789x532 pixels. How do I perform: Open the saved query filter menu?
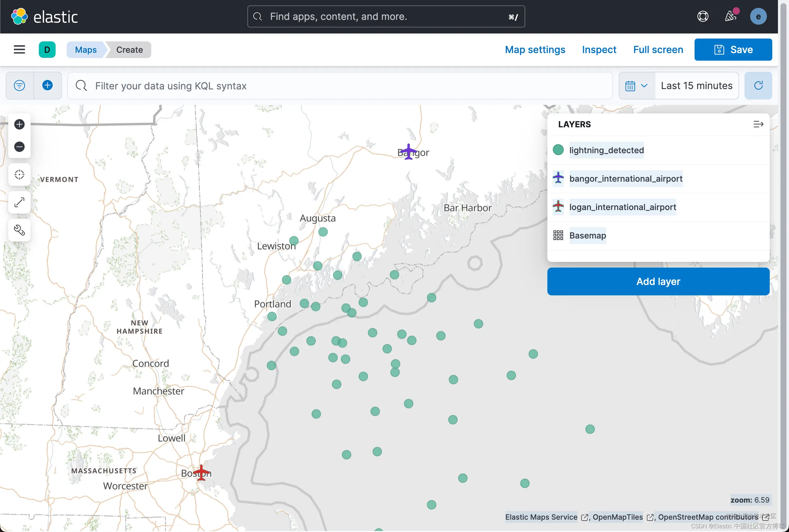pos(19,86)
